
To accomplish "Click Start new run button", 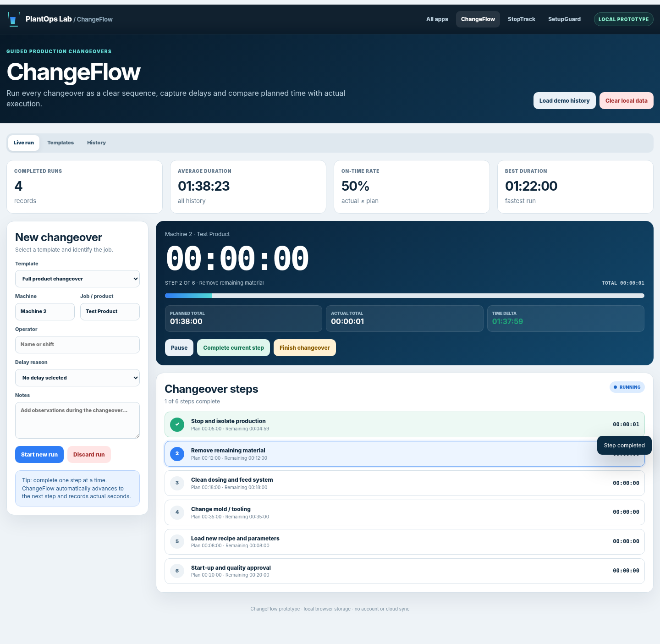I will [39, 455].
